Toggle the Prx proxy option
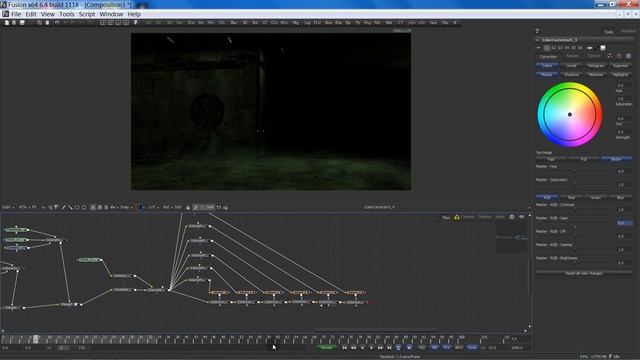The height and width of the screenshot is (360, 640). [x=447, y=348]
